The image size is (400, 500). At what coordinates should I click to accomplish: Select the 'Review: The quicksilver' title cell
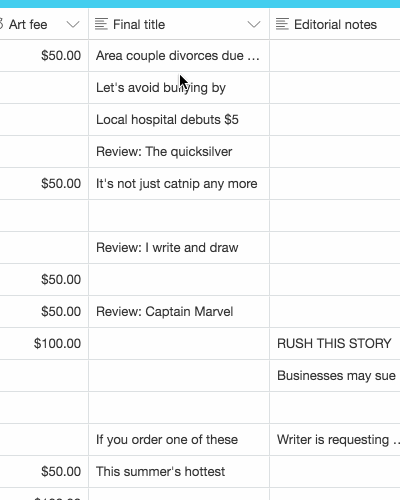click(179, 152)
